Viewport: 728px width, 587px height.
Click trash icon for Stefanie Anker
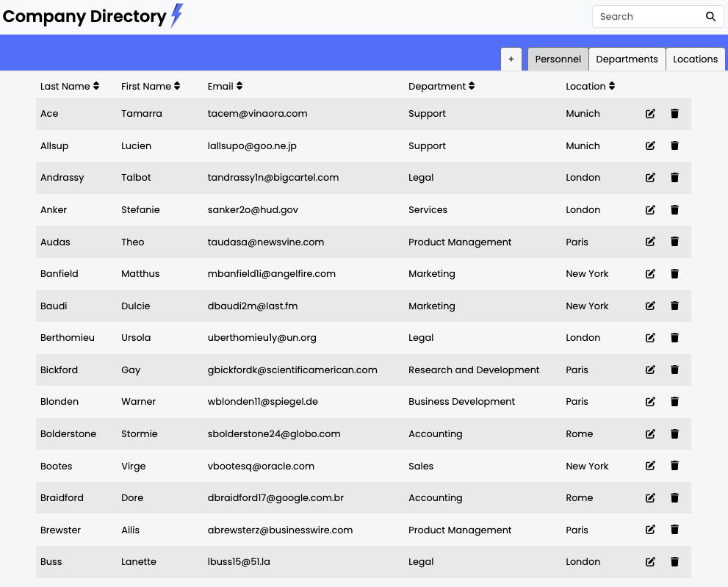674,210
